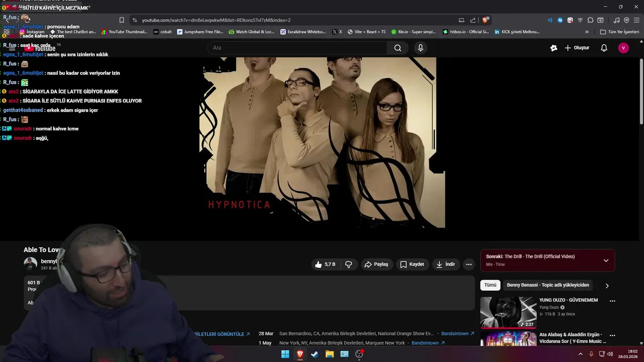Like the video with thumbs up
This screenshot has width=644, height=362.
point(318,264)
